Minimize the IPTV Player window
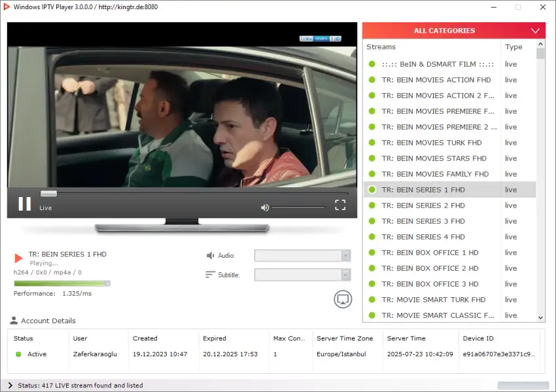Viewport: 556px width, 392px height. tap(494, 7)
